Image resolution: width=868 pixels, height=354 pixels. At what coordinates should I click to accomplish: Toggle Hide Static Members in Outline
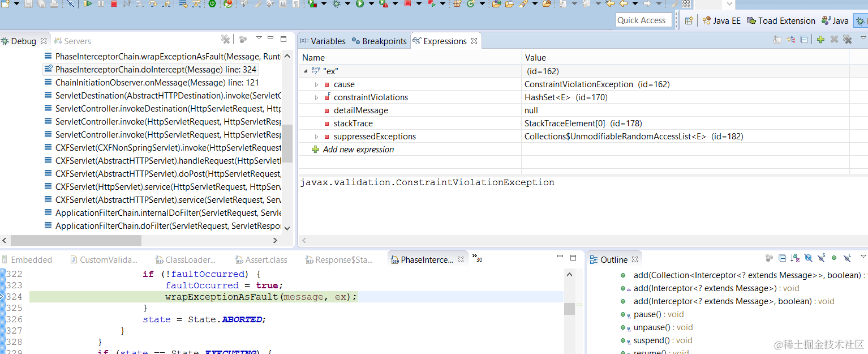coord(821,258)
